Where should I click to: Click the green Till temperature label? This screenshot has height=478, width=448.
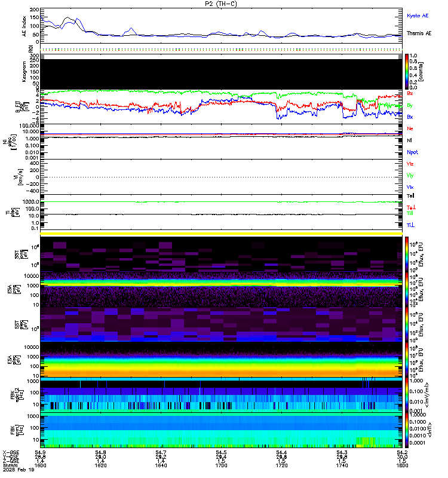tap(410, 213)
